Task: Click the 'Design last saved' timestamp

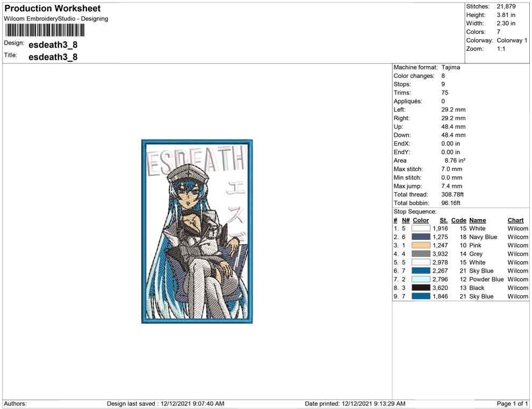Action: [x=166, y=404]
